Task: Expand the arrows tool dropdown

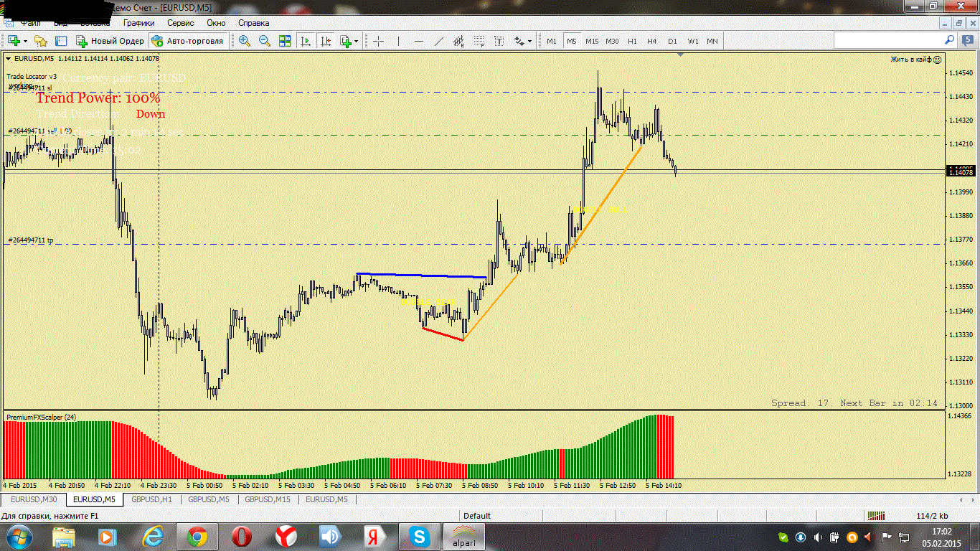Action: (x=529, y=41)
